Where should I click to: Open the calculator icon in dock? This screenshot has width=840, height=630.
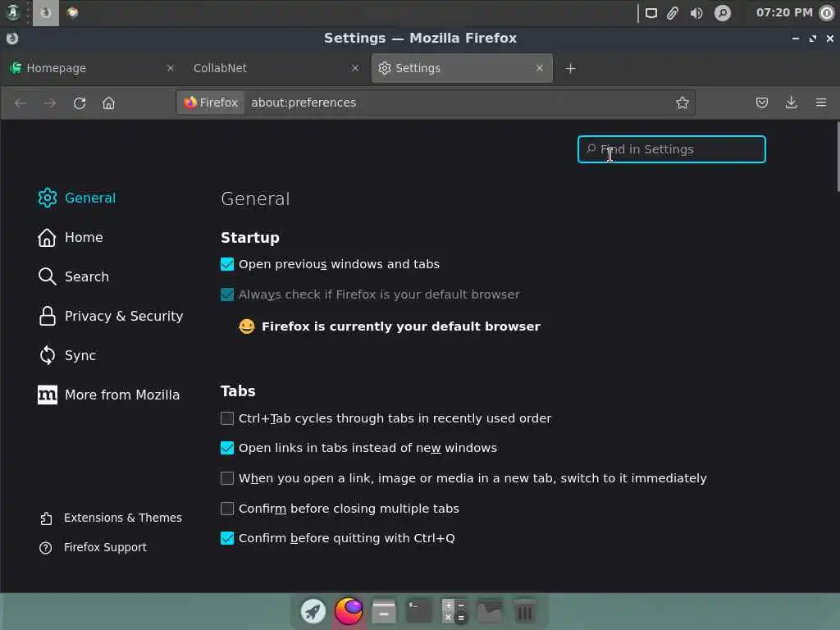[454, 611]
